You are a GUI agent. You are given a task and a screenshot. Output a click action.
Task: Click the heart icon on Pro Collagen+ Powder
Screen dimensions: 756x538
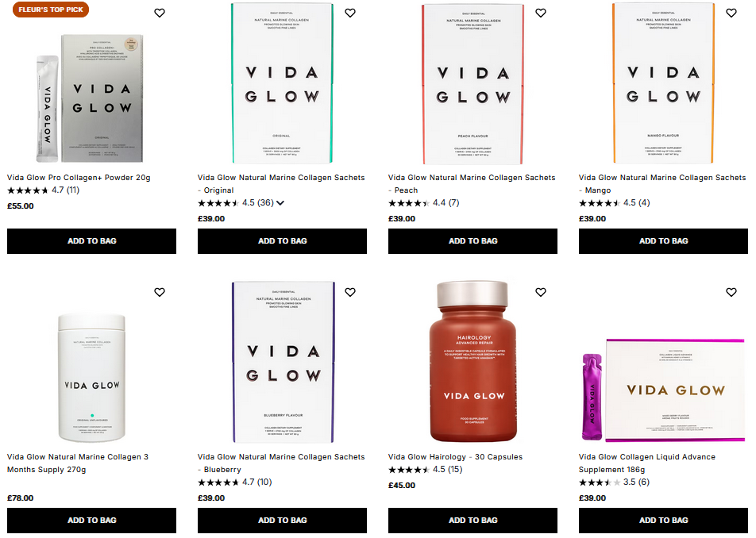click(x=159, y=13)
